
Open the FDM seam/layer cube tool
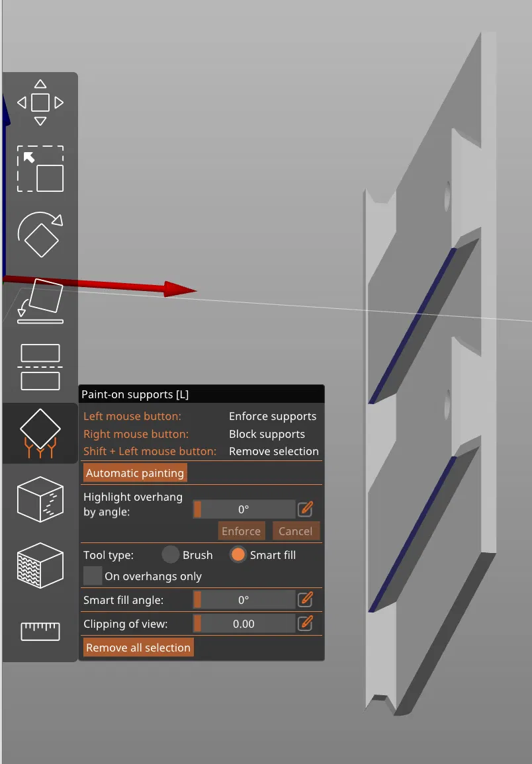click(x=40, y=565)
